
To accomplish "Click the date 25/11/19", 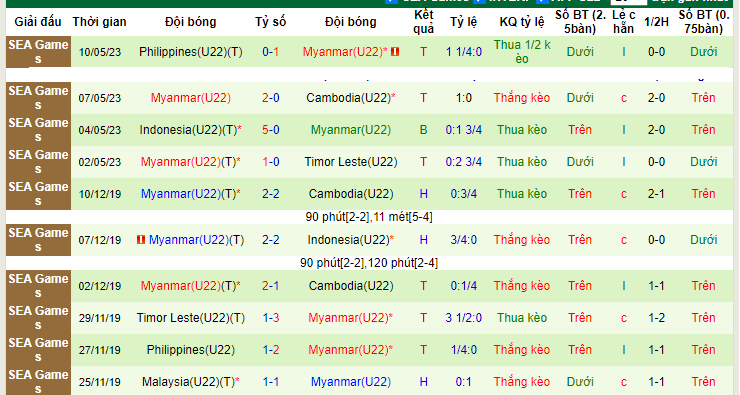I will pos(100,382).
